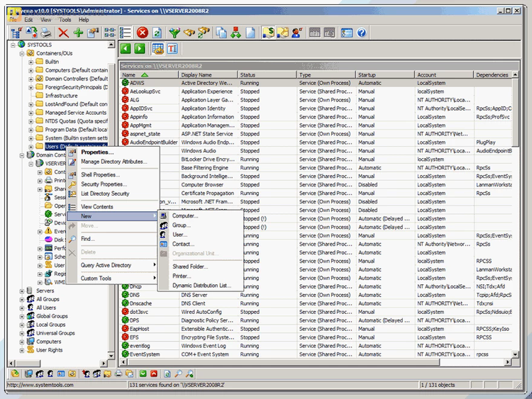
Task: Sort by the Account column header
Action: (x=444, y=74)
